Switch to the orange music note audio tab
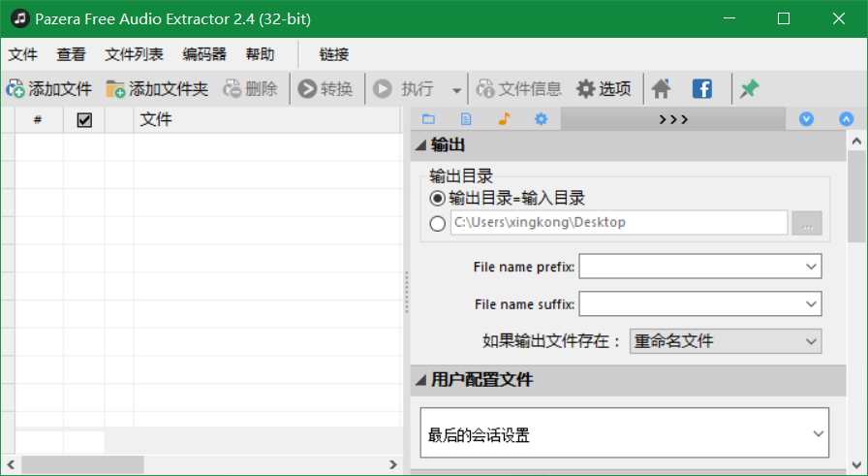Viewport: 868px width, 476px height. click(504, 118)
